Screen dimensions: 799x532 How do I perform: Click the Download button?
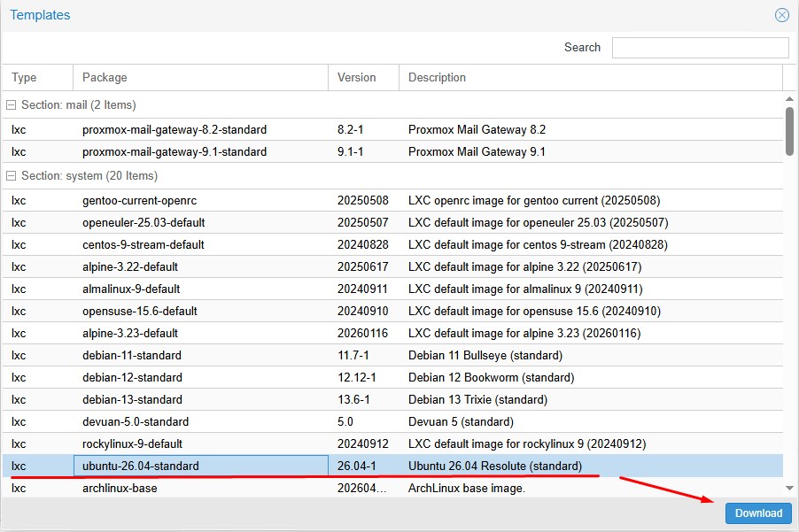[758, 513]
